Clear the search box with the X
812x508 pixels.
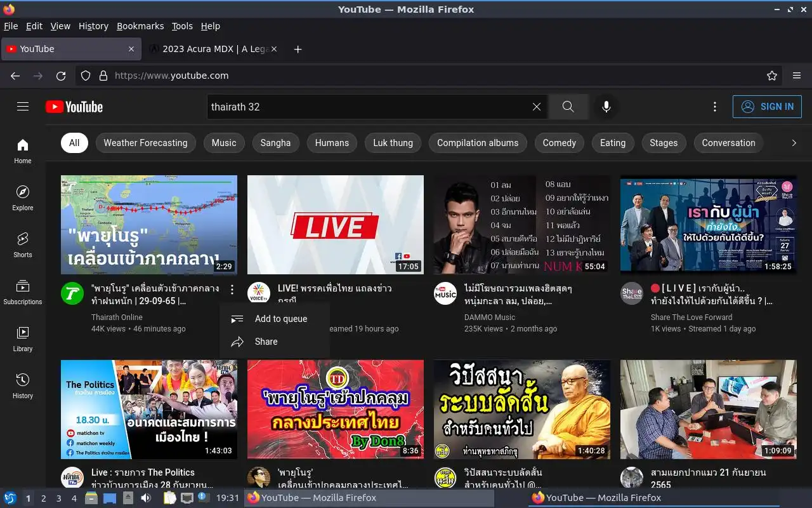tap(537, 107)
